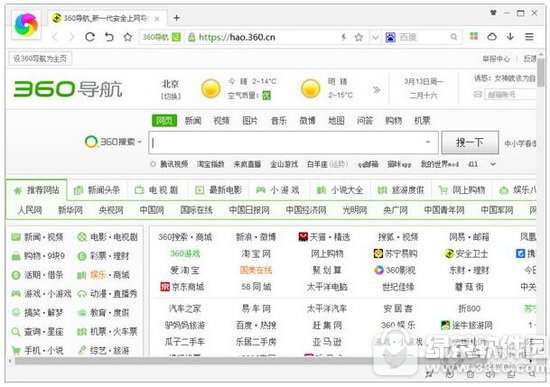
Task: Select the 图片 search tab
Action: click(250, 121)
